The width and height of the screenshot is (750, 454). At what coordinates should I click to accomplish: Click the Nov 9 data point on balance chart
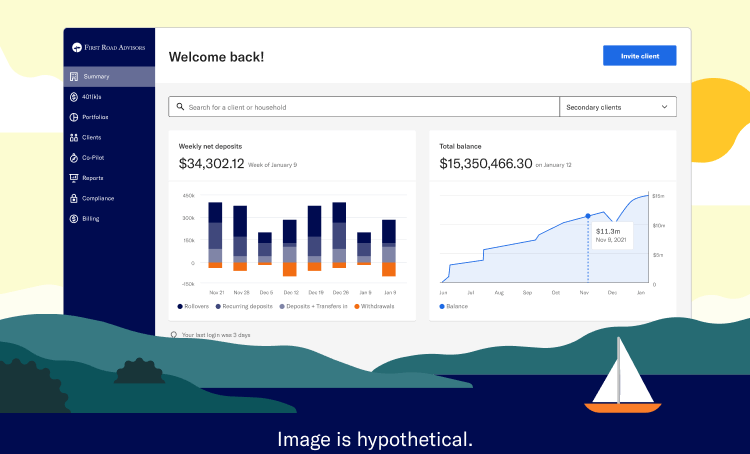click(588, 216)
